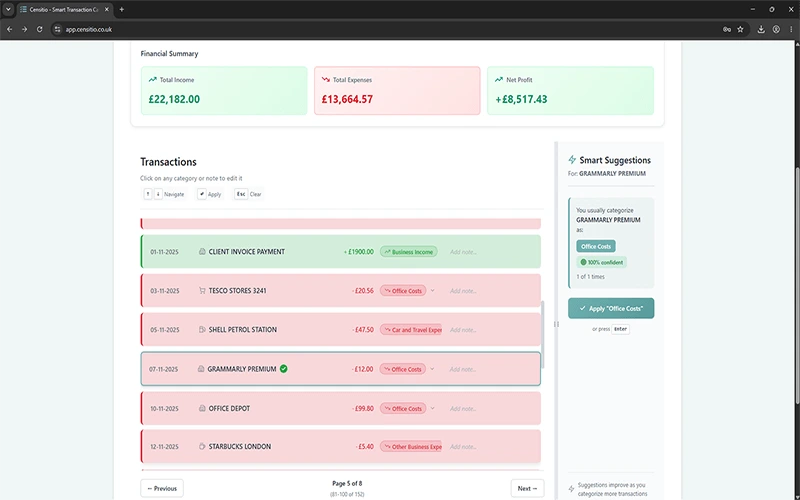Click the transactions list scrollbar
Screen dimensions: 800x500
coord(542,334)
